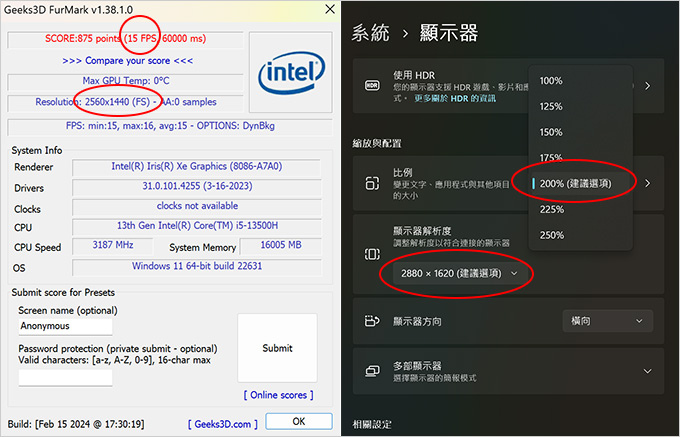Click the FPS min:15, max:16, avg:15 line
Screen dimensions: 680x437
point(170,126)
